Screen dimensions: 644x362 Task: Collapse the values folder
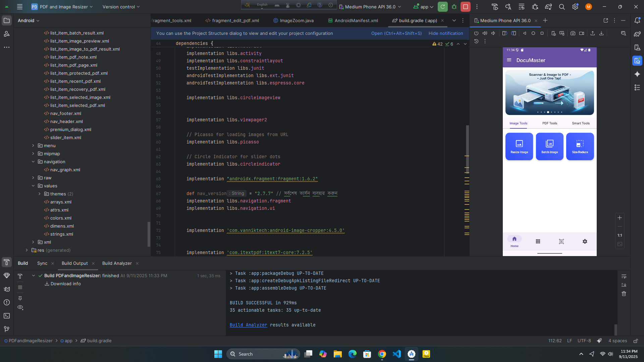point(33,186)
